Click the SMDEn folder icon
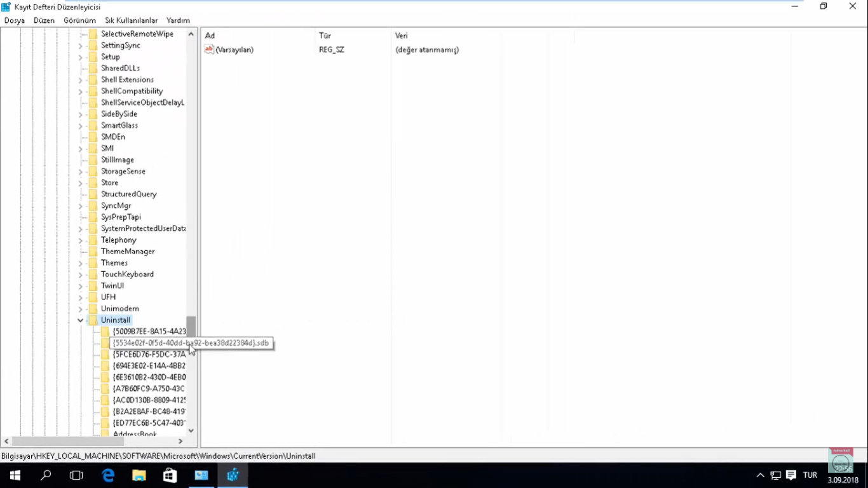The image size is (868, 488). click(x=93, y=137)
